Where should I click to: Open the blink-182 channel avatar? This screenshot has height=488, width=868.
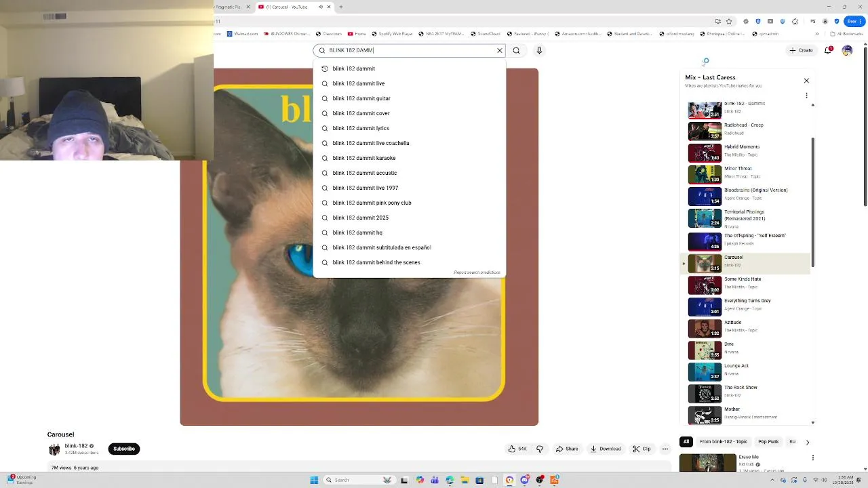[x=54, y=449]
